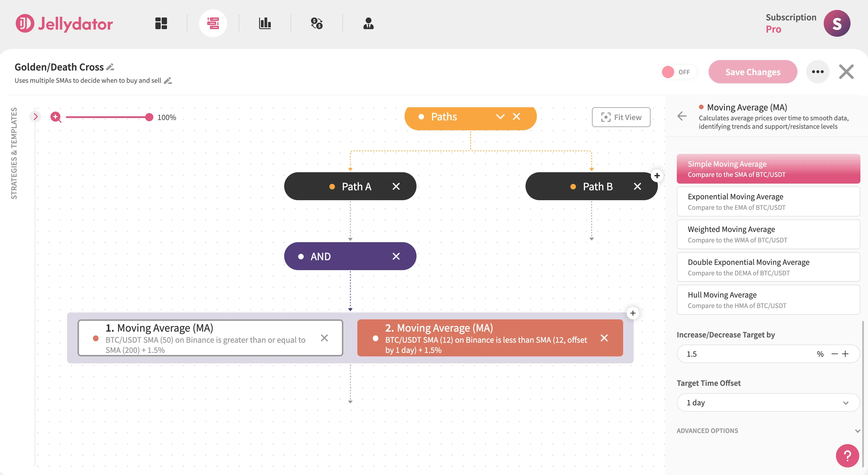Image resolution: width=868 pixels, height=475 pixels.
Task: Delete Path B using its X icon
Action: click(x=637, y=186)
